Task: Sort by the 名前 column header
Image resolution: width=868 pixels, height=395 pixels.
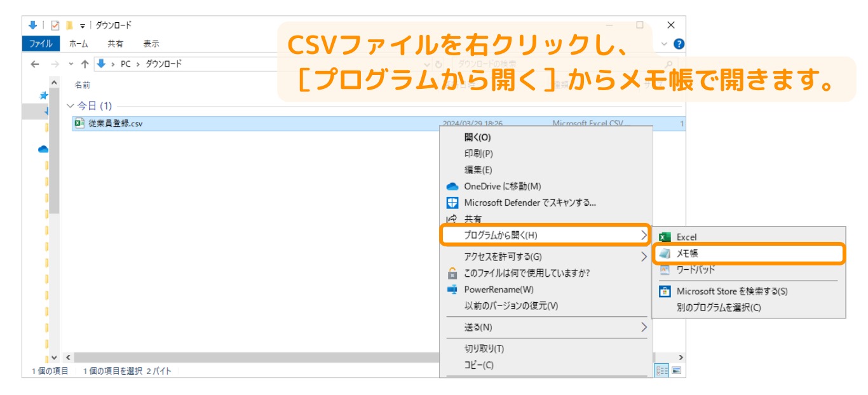Action: pyautogui.click(x=83, y=84)
